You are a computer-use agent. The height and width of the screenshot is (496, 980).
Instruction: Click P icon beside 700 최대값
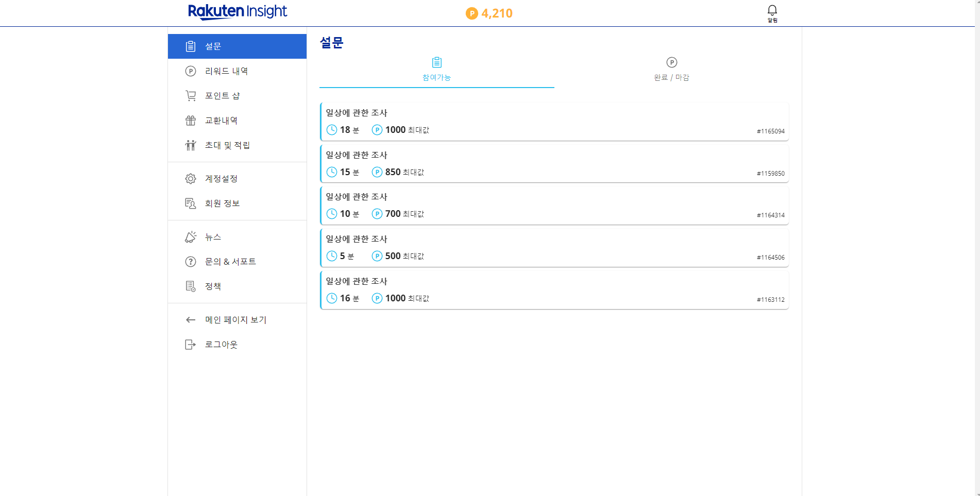tap(377, 214)
